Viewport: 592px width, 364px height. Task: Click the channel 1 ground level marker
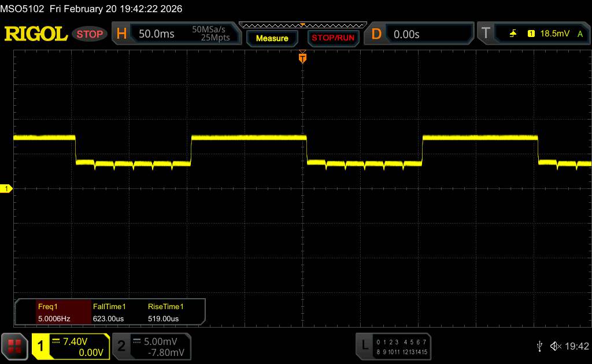coord(6,189)
